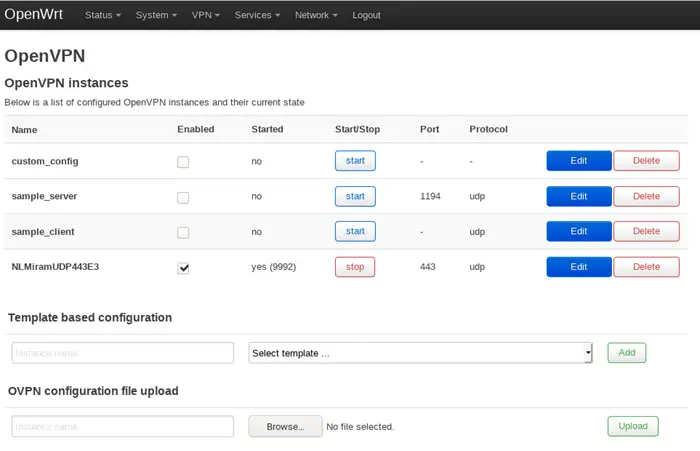Select the NLMiramUDP443E3 name cell
Viewport: 700px width, 451px height.
[x=55, y=267]
